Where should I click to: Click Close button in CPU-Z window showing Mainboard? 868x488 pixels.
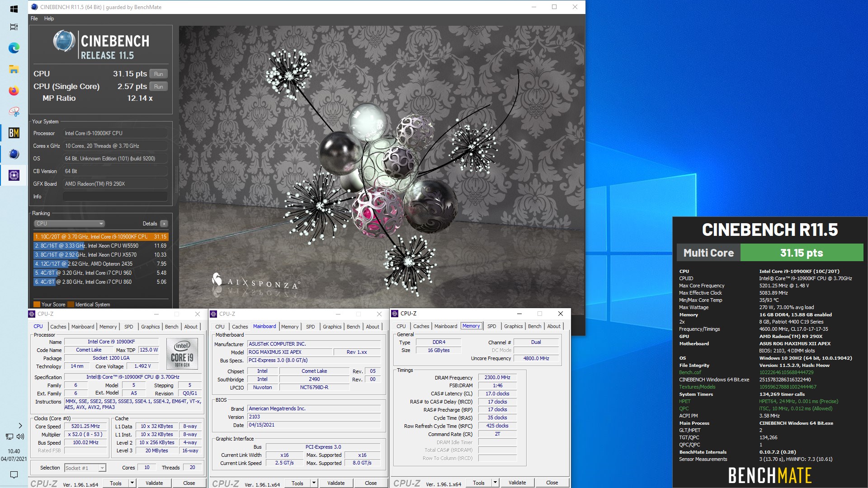click(371, 483)
